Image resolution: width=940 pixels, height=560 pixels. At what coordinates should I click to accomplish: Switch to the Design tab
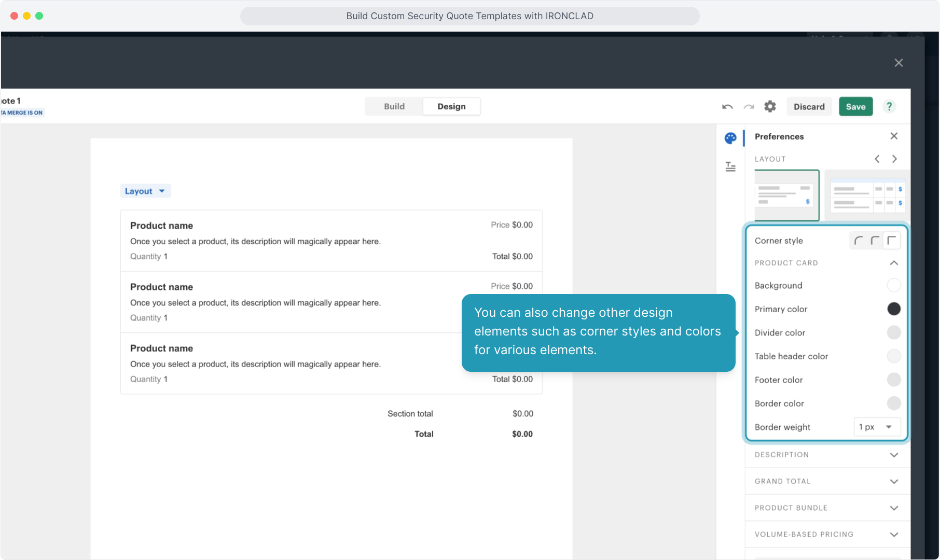pyautogui.click(x=451, y=107)
